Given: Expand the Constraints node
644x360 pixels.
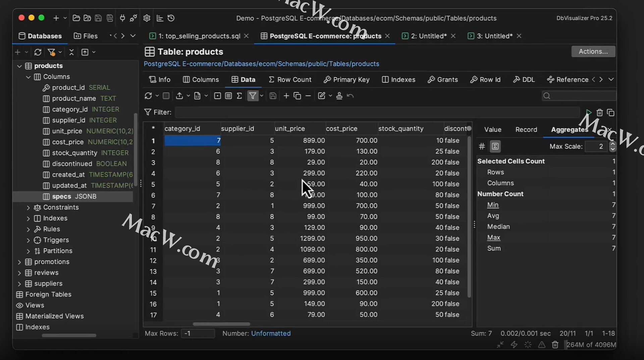Looking at the screenshot, I should [28, 208].
